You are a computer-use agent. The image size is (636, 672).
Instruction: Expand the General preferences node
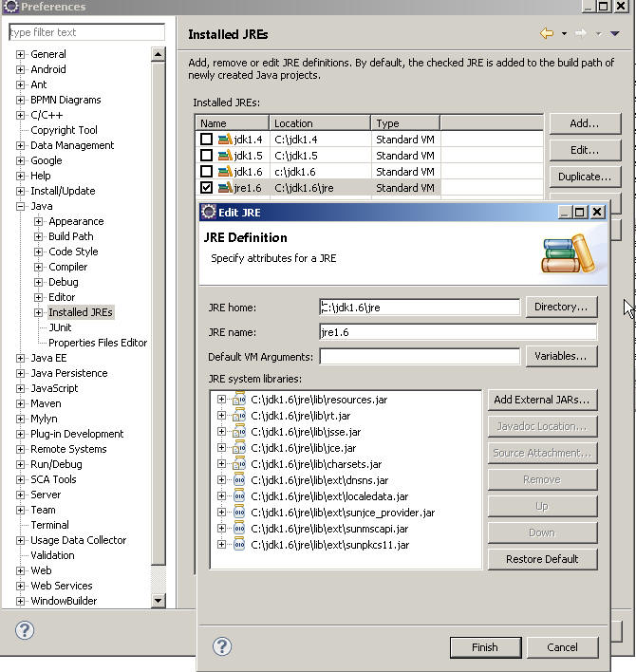[20, 54]
